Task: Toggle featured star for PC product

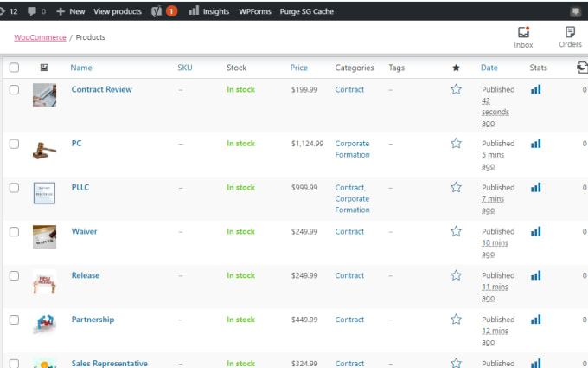Action: [x=456, y=143]
